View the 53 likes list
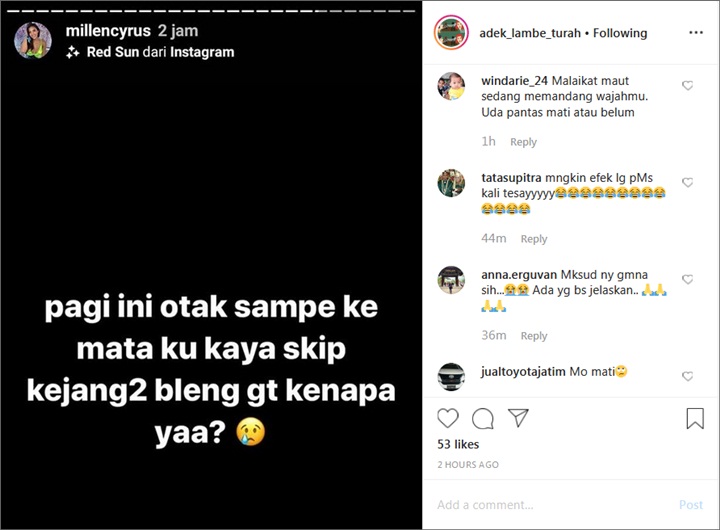720x530 pixels. (x=458, y=444)
